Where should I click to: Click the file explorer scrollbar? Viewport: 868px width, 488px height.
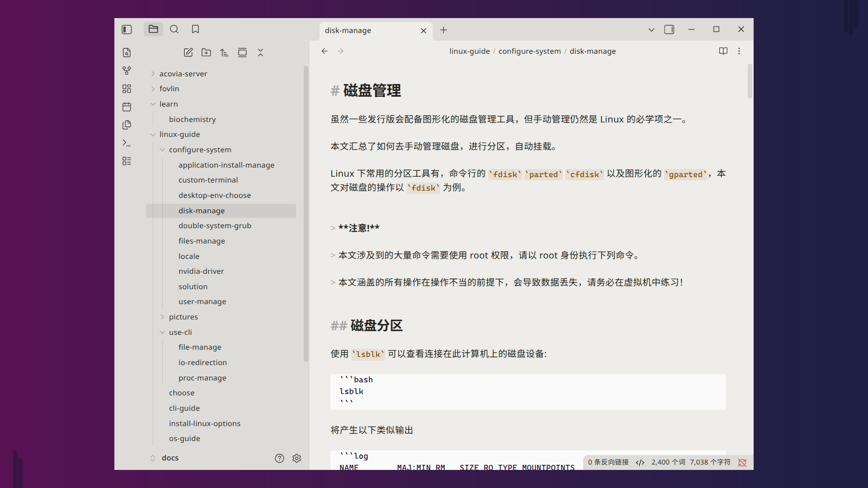click(x=306, y=214)
